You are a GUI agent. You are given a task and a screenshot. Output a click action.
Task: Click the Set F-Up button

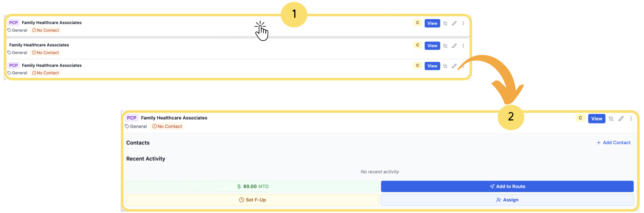(x=252, y=200)
